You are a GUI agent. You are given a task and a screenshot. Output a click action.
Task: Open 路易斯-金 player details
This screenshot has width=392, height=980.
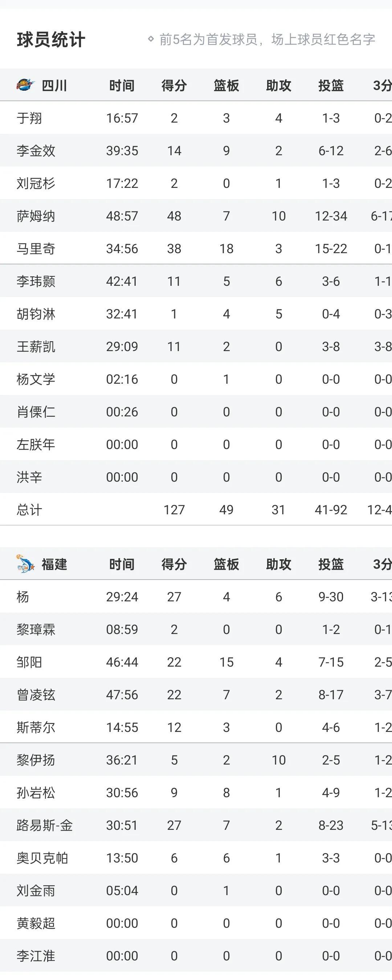45,825
